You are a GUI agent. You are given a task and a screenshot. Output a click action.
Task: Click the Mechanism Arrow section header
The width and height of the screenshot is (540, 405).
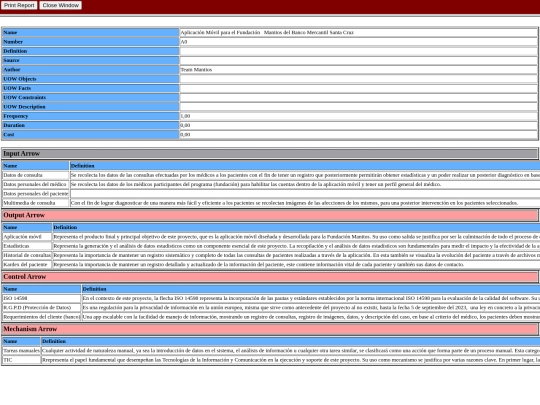click(x=270, y=329)
